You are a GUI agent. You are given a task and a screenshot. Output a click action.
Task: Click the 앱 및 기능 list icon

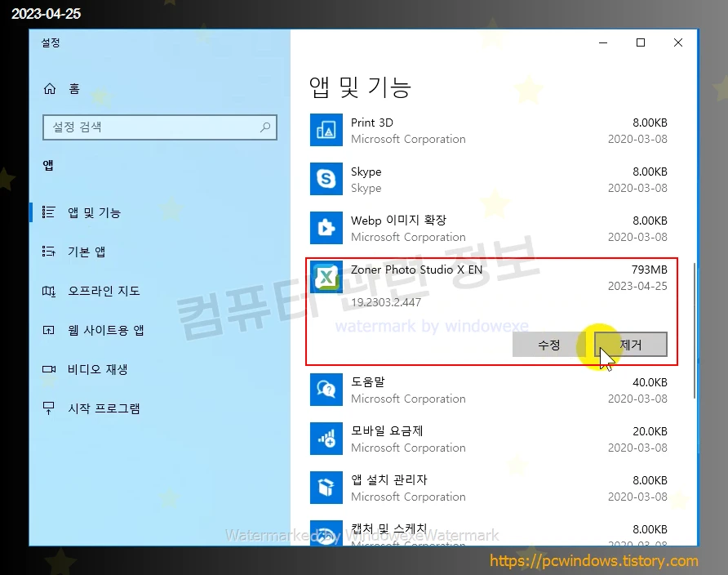(49, 212)
